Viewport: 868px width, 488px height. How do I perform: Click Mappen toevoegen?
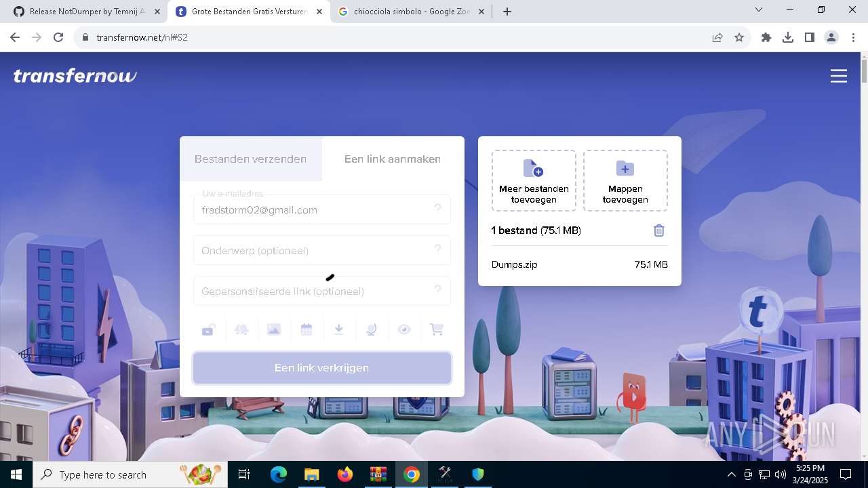coord(625,181)
